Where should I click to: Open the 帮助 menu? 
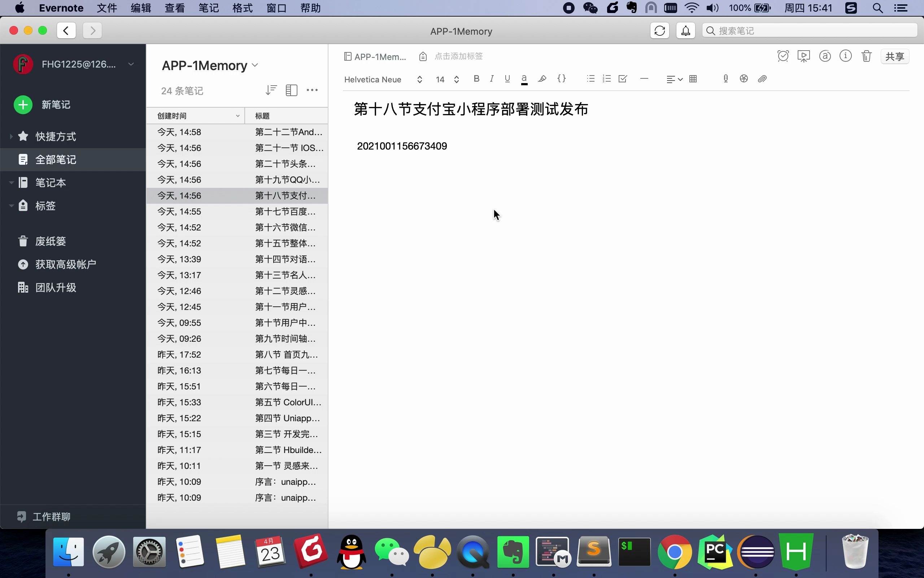[310, 8]
